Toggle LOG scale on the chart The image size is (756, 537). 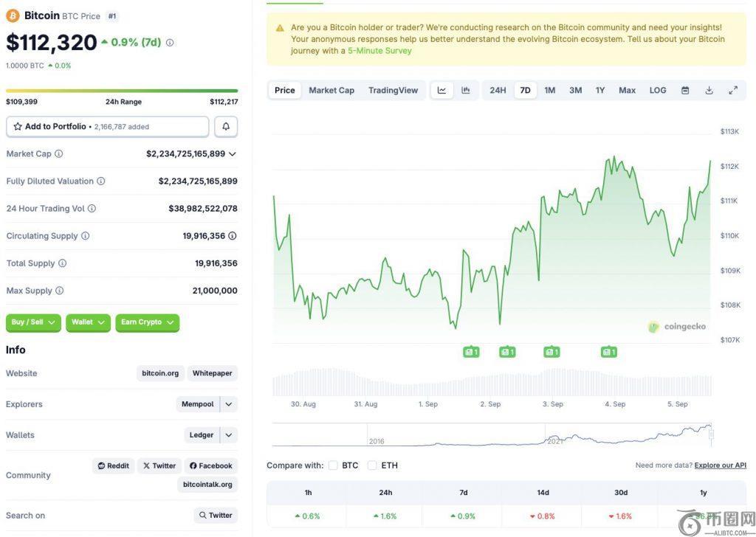pos(658,90)
